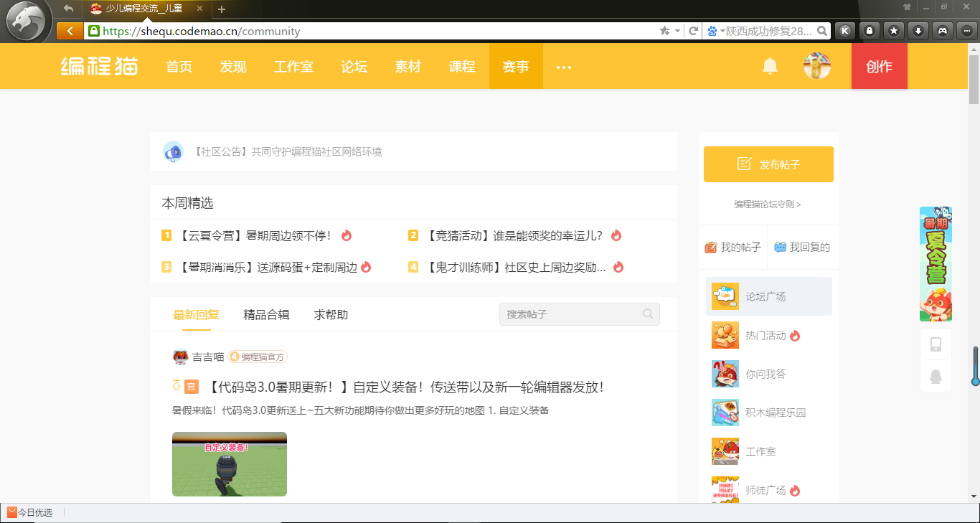Open the 积木编程乐园 board
Viewport: 980px width, 523px height.
tap(769, 413)
